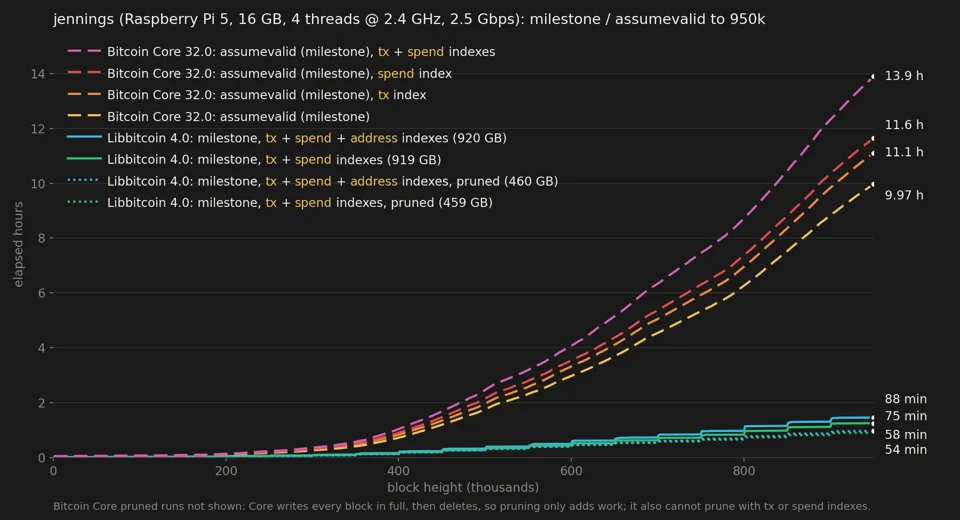Click the 9.97 h end value label
Viewport: 960px width, 520px height.
click(x=904, y=195)
